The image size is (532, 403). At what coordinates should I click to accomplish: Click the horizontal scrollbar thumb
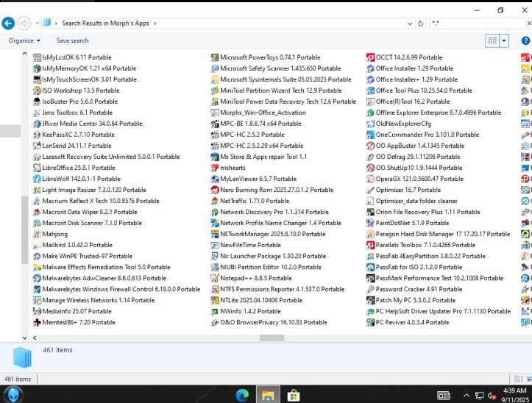coord(272,338)
